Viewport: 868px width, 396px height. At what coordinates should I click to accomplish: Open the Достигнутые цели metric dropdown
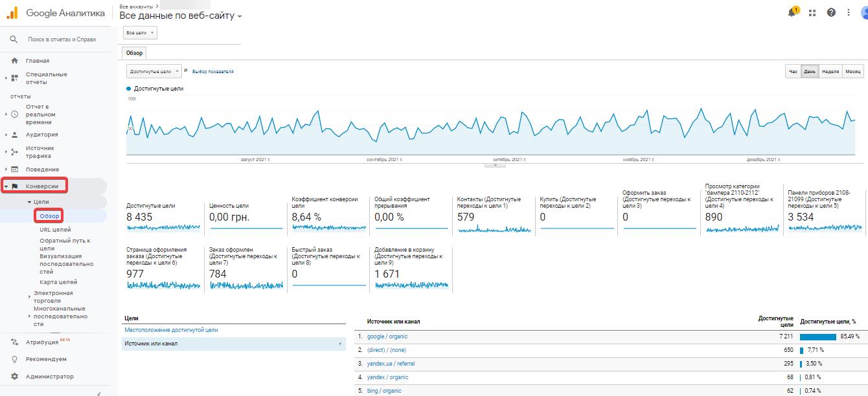pos(154,71)
